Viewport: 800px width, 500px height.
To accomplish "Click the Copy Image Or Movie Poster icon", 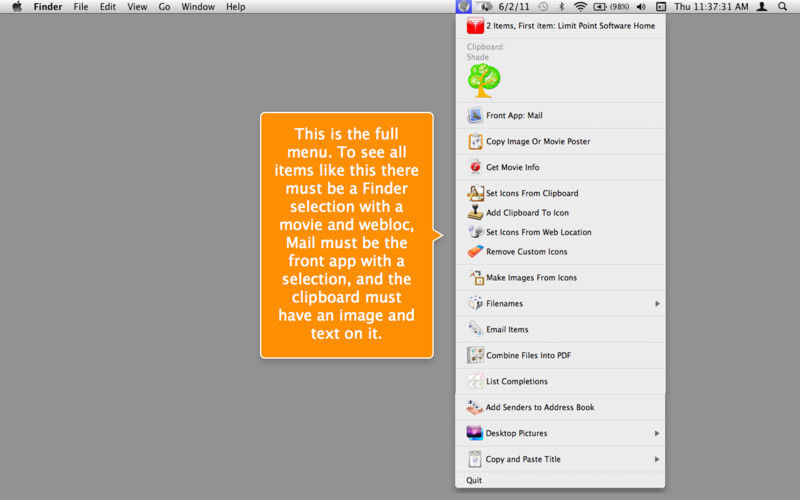I will click(475, 141).
